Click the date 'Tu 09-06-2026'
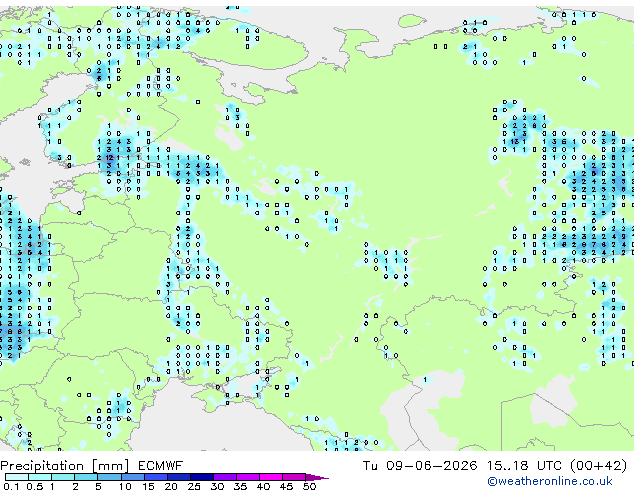The width and height of the screenshot is (634, 490). tap(420, 466)
